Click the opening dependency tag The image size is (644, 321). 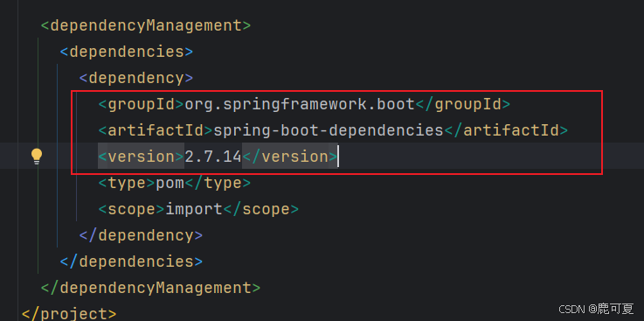pos(136,78)
